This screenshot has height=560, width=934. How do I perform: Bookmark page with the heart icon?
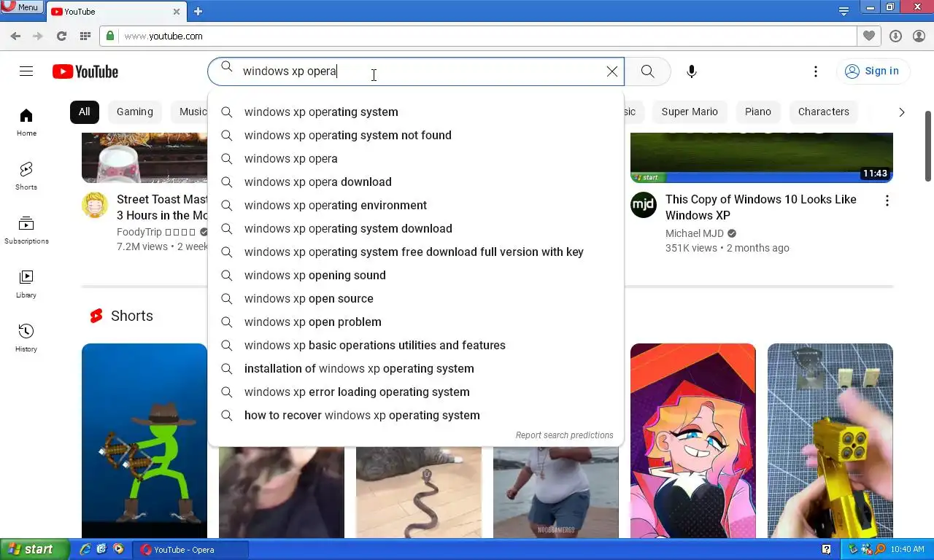pyautogui.click(x=868, y=36)
